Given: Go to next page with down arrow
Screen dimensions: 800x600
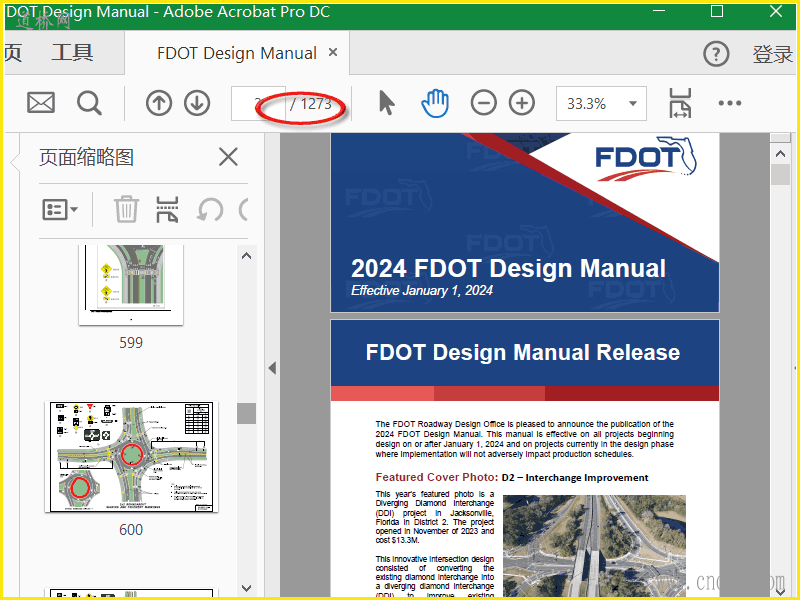Looking at the screenshot, I should point(197,103).
